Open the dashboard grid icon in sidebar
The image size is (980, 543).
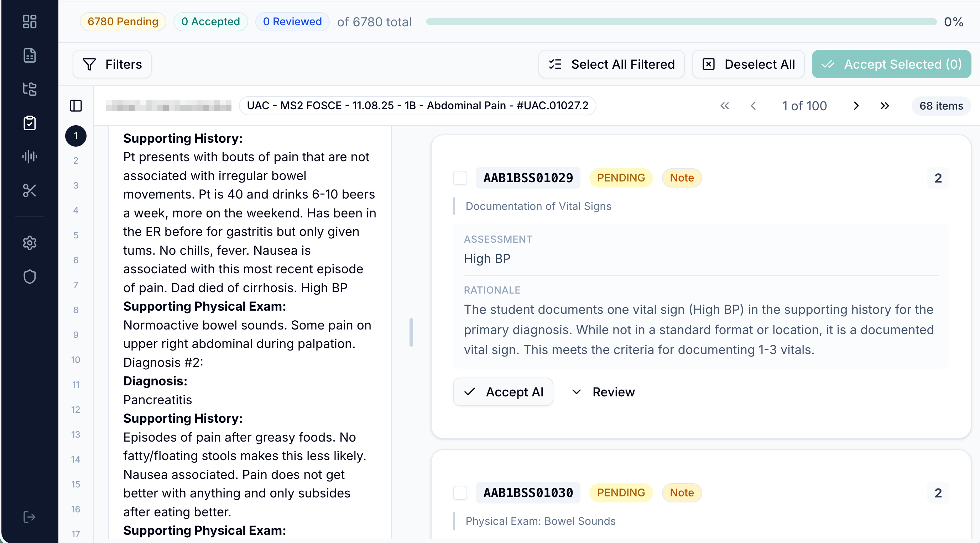point(29,22)
